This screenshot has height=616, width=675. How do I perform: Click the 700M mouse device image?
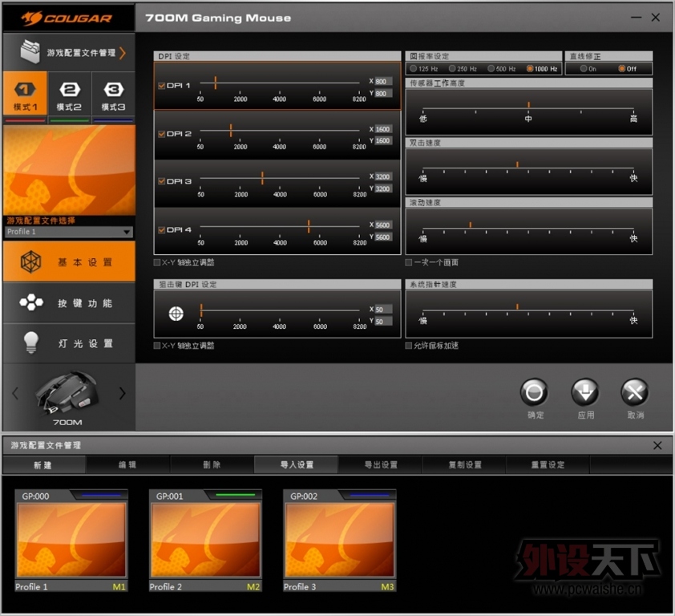(67, 393)
